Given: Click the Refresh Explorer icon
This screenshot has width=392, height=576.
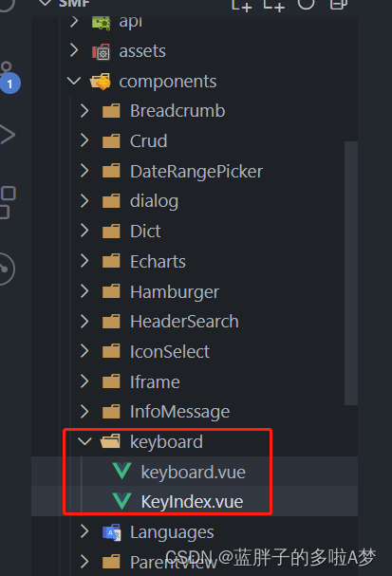Looking at the screenshot, I should coord(306,4).
